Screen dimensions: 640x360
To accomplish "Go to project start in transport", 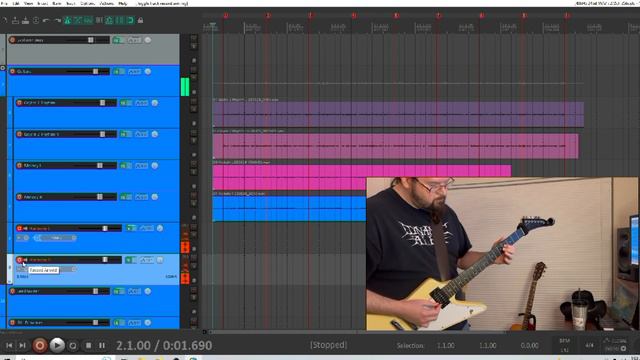I will click(9, 345).
